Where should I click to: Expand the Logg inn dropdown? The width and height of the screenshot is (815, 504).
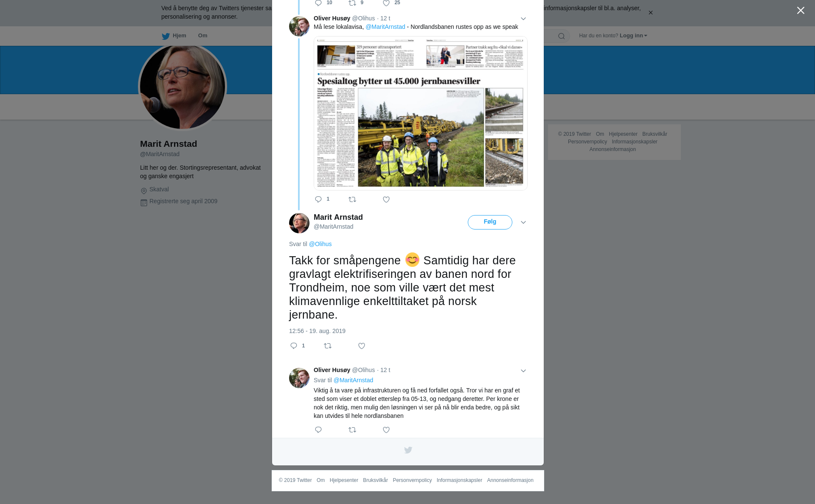tap(633, 36)
